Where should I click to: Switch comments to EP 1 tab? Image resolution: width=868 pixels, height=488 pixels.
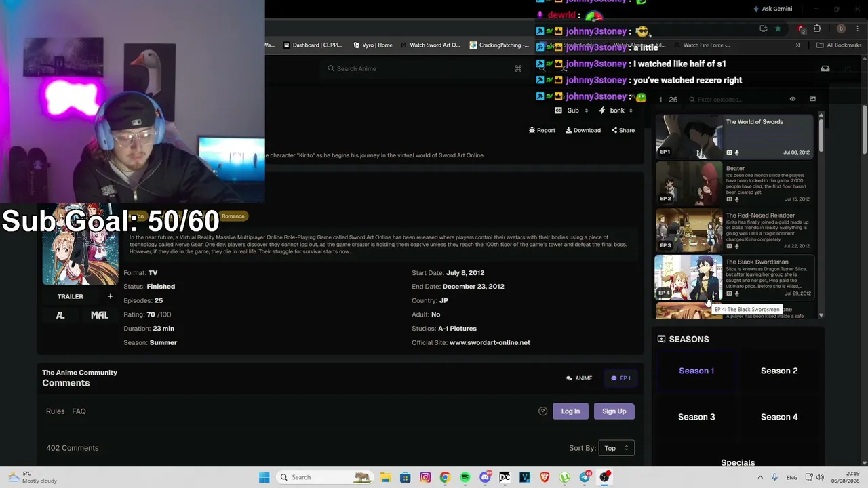(621, 378)
